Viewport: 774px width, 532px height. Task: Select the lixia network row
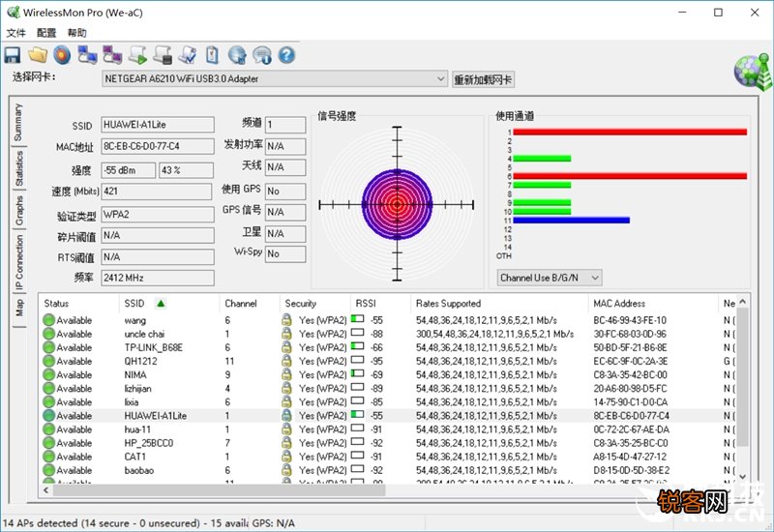[388, 401]
